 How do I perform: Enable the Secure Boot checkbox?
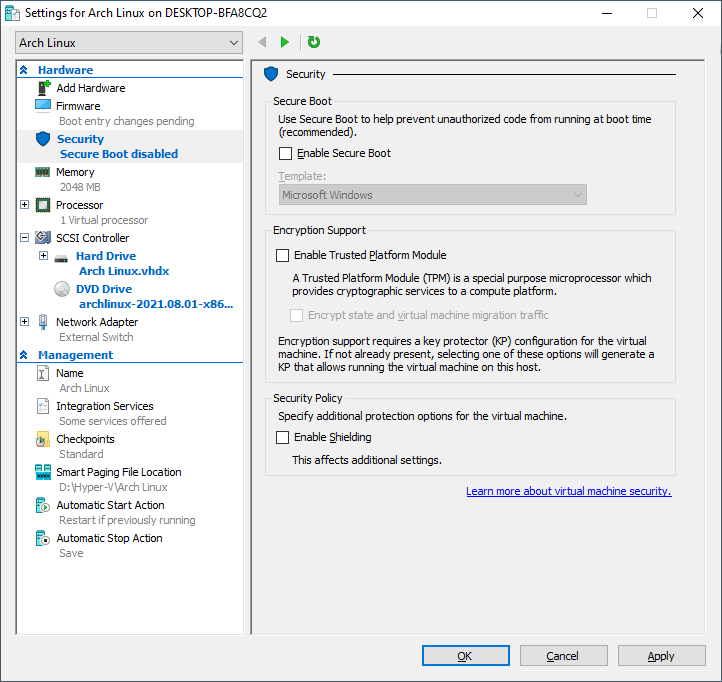285,154
